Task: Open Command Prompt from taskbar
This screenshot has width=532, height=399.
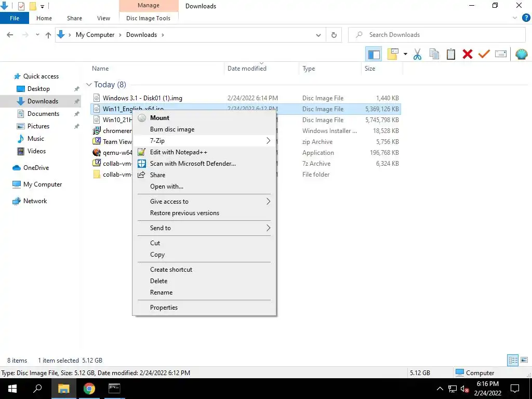Action: pos(114,389)
